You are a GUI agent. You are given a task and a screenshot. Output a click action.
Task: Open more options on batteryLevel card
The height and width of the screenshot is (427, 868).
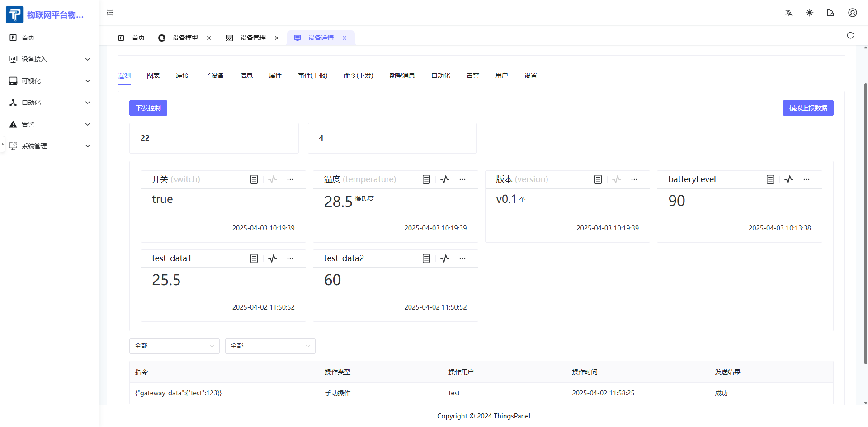tap(807, 179)
